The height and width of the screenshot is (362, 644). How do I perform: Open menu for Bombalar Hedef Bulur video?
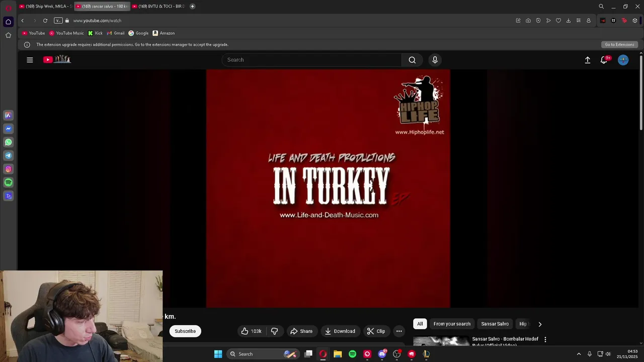(545, 340)
